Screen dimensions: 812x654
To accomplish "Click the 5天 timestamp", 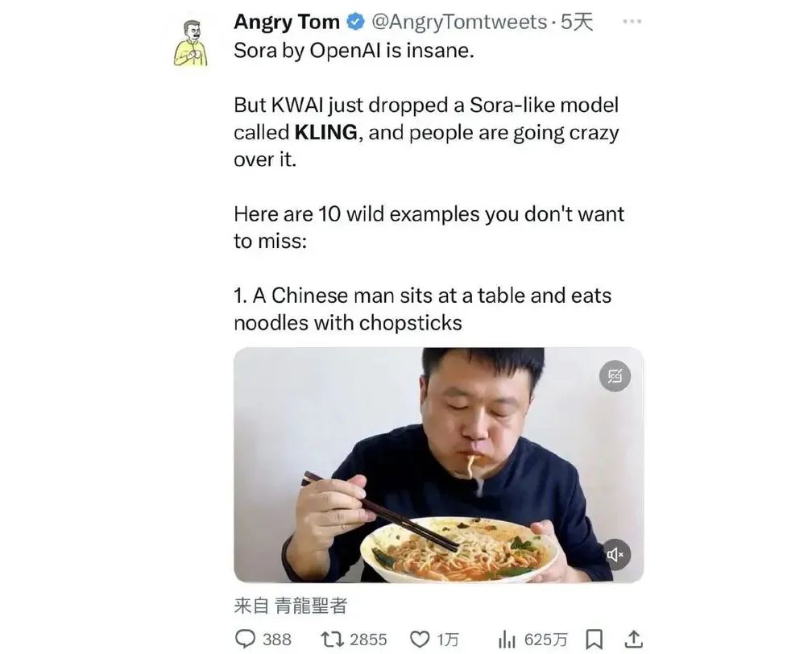I will point(577,22).
